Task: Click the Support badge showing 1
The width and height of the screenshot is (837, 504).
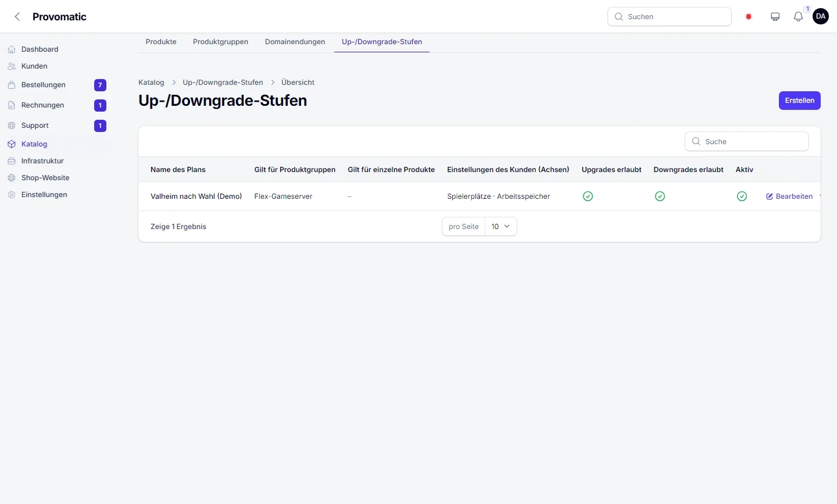Action: 100,126
